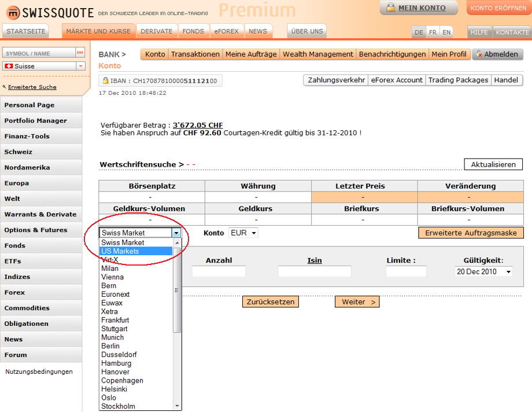Open the Kontakte page
Viewport: 532px width, 412px height.
pyautogui.click(x=512, y=32)
